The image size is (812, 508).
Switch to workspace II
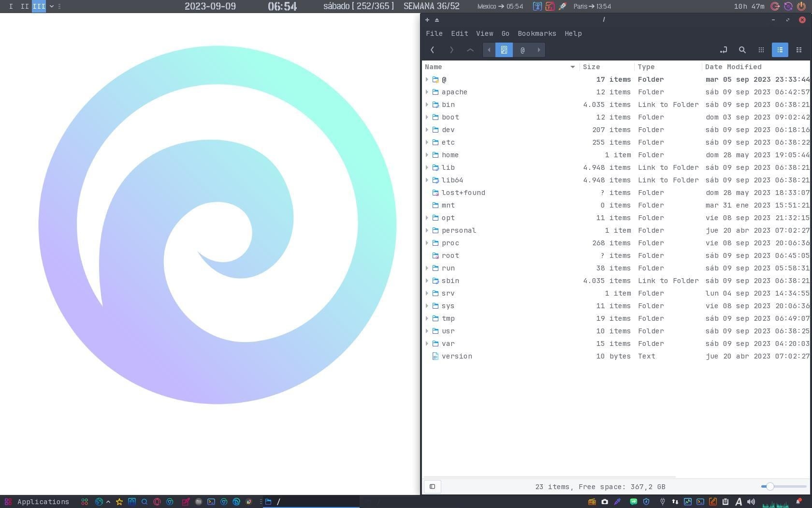25,6
